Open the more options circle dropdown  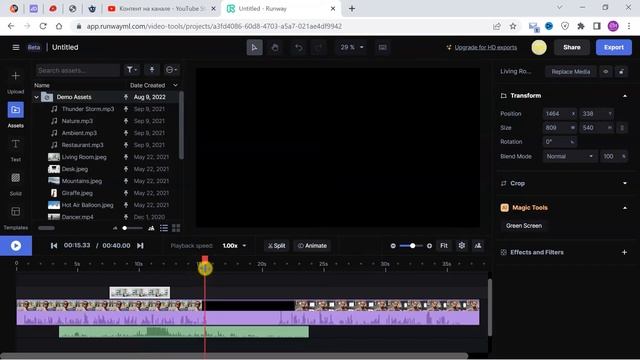click(171, 70)
